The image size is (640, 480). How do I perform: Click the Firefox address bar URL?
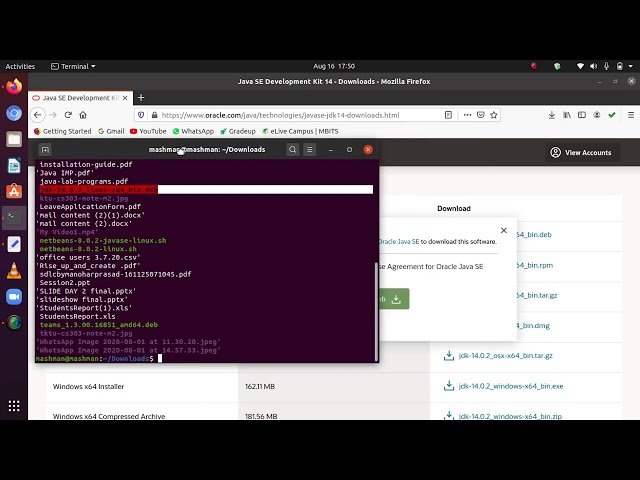280,115
